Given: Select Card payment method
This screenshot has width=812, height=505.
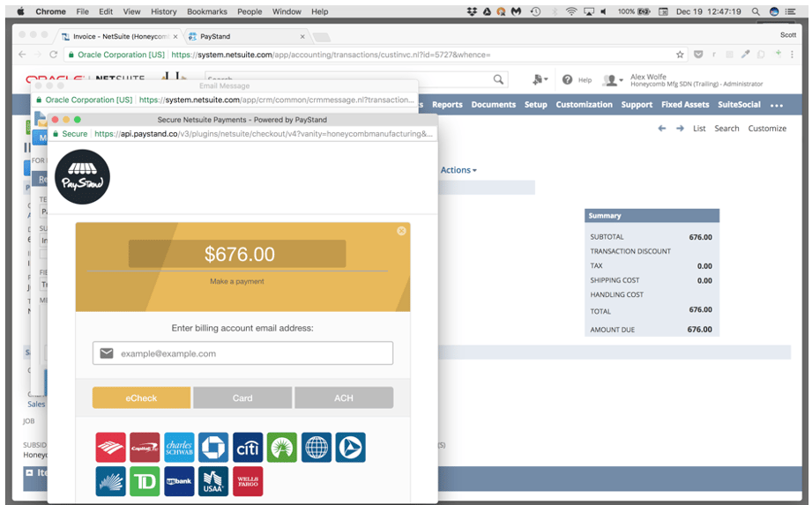Looking at the screenshot, I should click(x=242, y=397).
